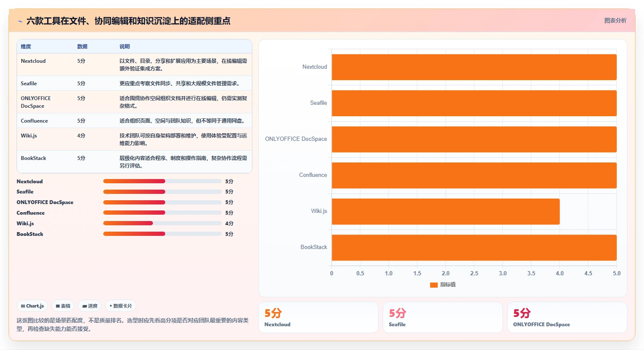The image size is (644, 350).
Task: Select the 数据卡片 tag chip
Action: pyautogui.click(x=121, y=306)
